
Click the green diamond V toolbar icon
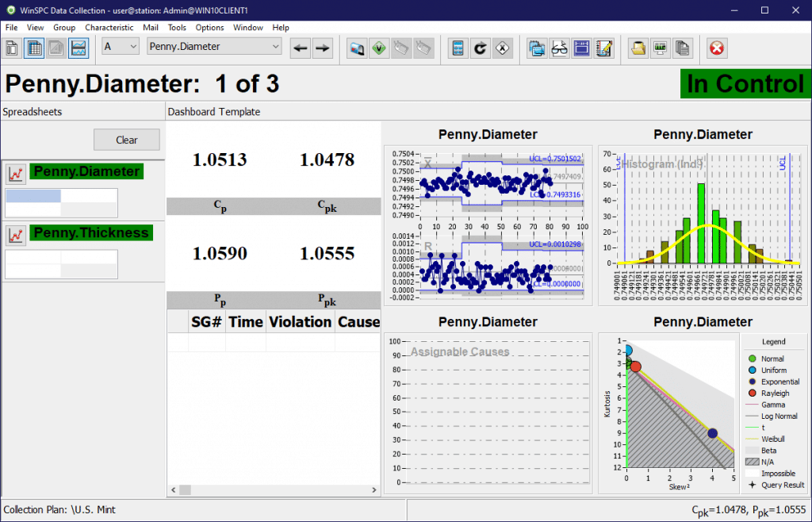click(379, 48)
